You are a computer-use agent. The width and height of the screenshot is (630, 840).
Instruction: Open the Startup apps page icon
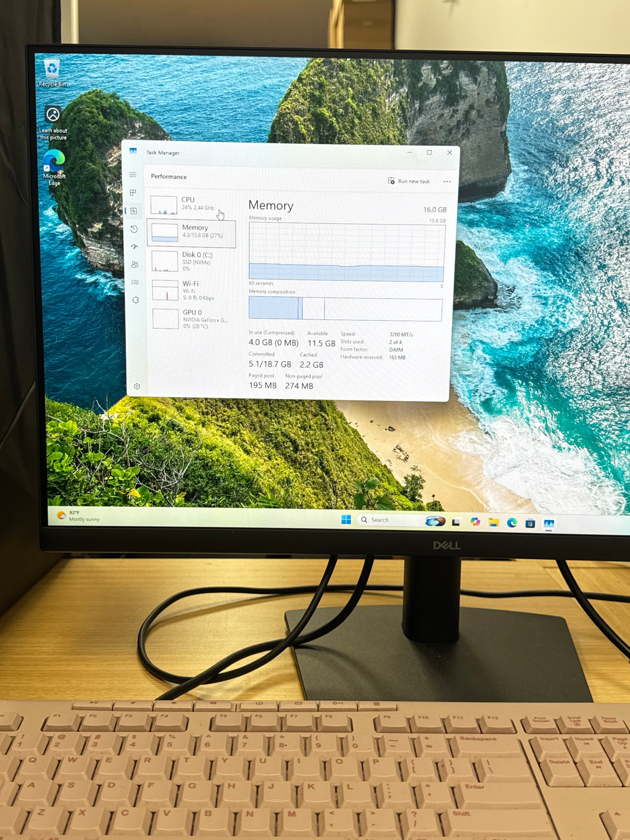[x=134, y=247]
